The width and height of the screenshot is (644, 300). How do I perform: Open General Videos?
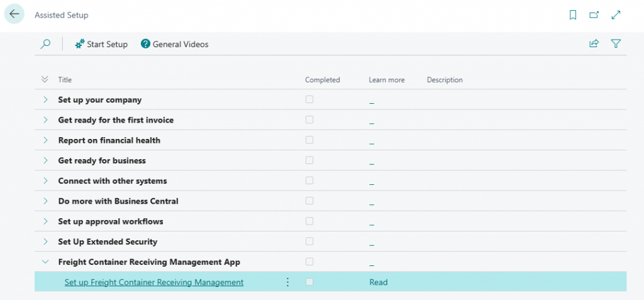[x=175, y=44]
